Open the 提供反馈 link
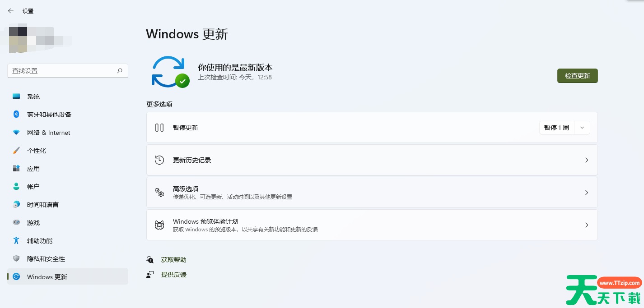Viewport: 644px width, 308px height. click(174, 274)
